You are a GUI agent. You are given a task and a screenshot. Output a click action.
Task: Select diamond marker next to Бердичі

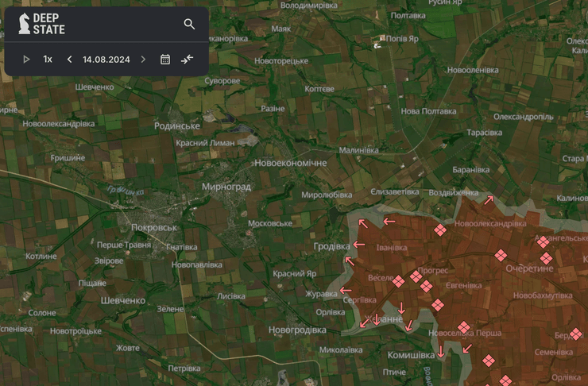(576, 334)
